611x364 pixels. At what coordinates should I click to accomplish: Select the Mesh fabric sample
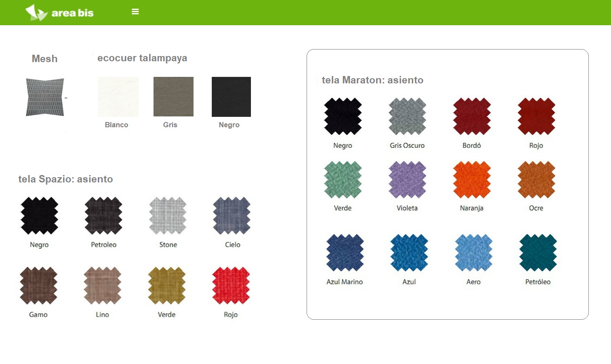coord(45,97)
